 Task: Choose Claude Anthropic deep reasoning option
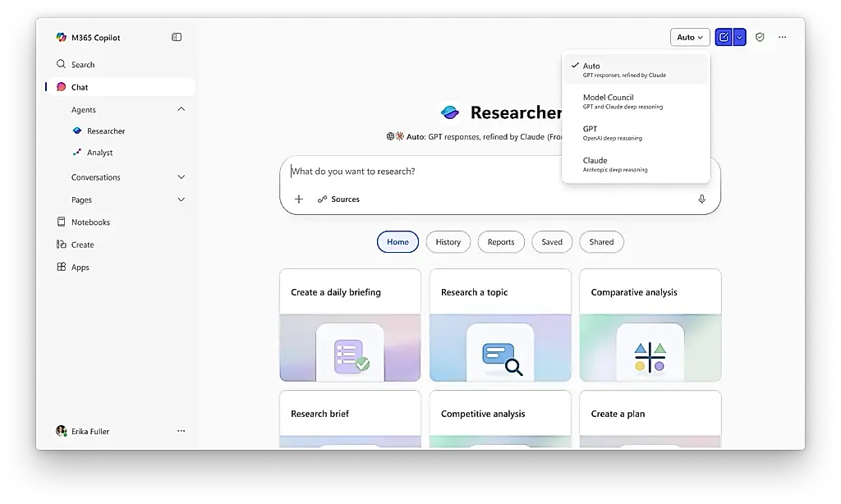636,164
